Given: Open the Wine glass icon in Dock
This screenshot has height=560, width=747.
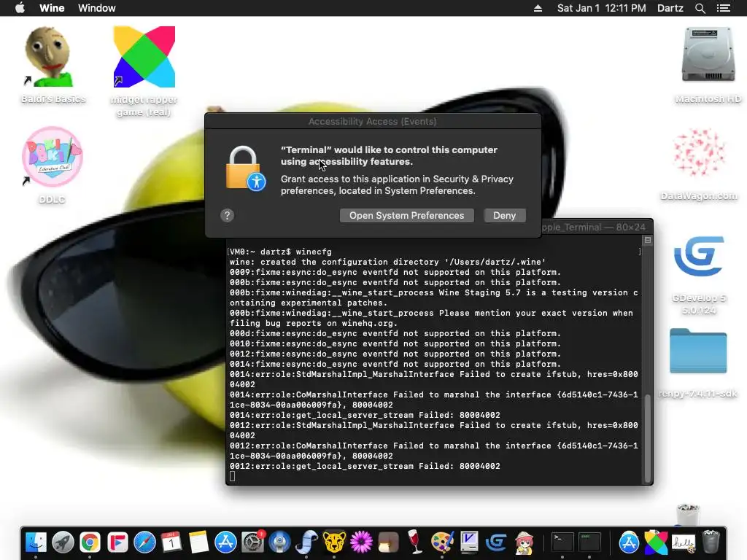Looking at the screenshot, I should coord(415,542).
